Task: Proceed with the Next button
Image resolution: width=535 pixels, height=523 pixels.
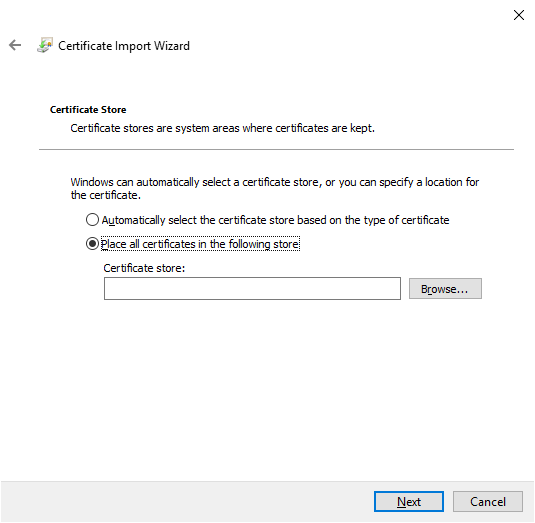Action: point(409,502)
